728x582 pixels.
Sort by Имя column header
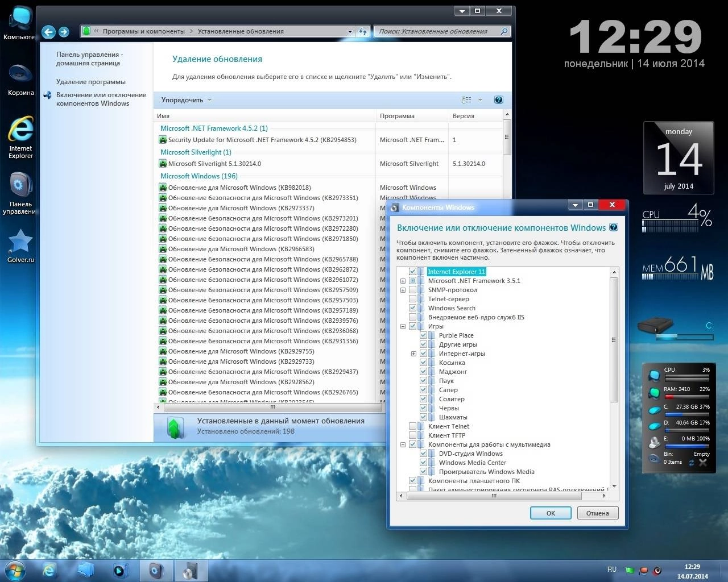pos(264,116)
